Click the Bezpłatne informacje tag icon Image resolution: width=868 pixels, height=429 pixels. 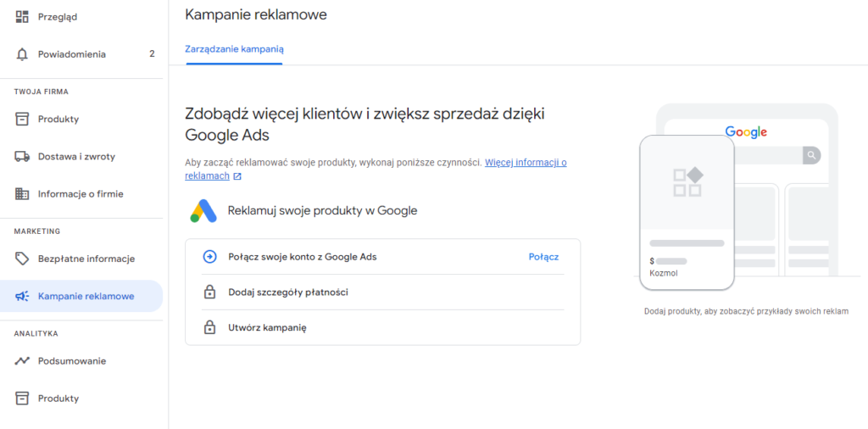22,259
